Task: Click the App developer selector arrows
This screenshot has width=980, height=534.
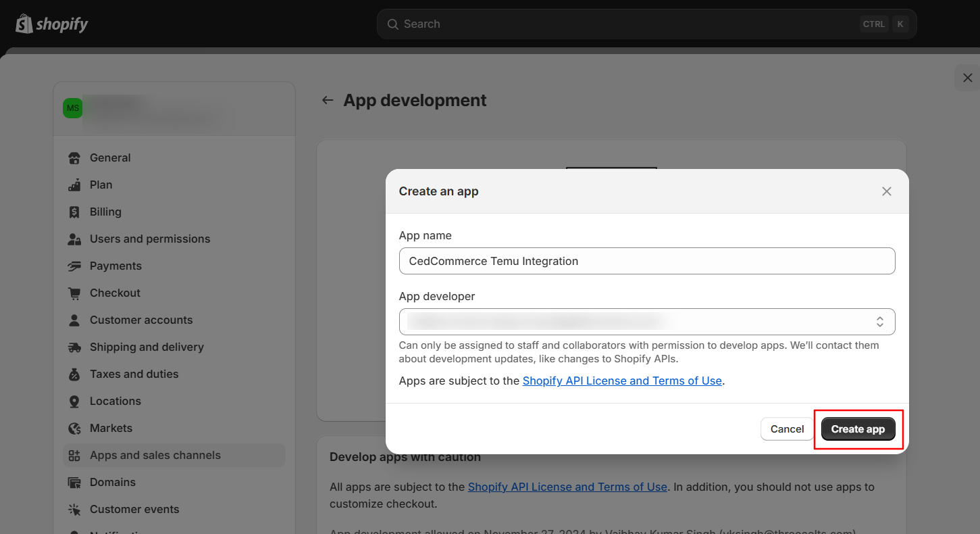Action: pos(880,322)
